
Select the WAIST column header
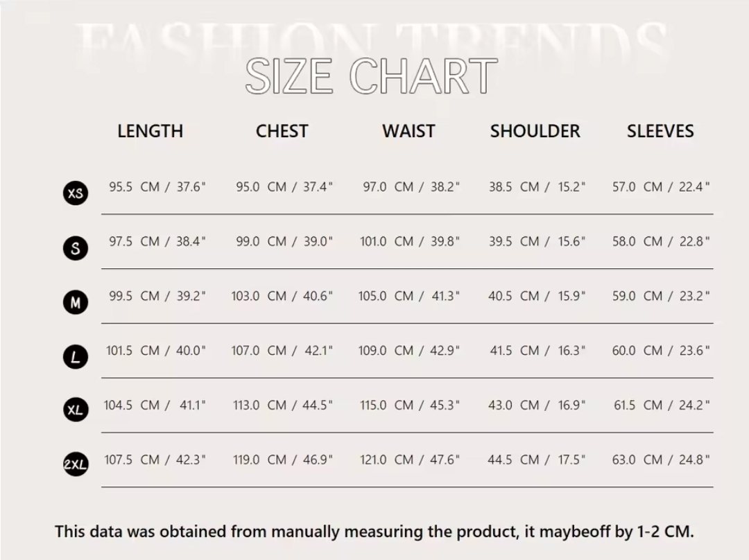coord(408,131)
